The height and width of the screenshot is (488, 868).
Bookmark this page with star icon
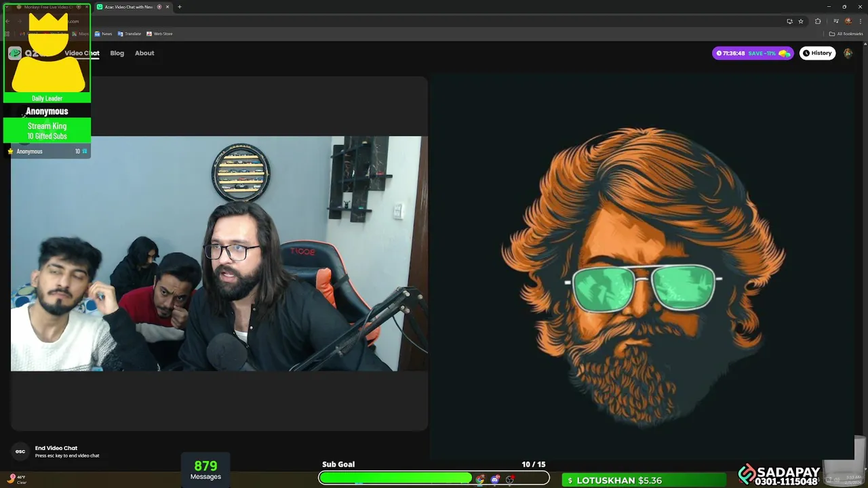pos(801,21)
